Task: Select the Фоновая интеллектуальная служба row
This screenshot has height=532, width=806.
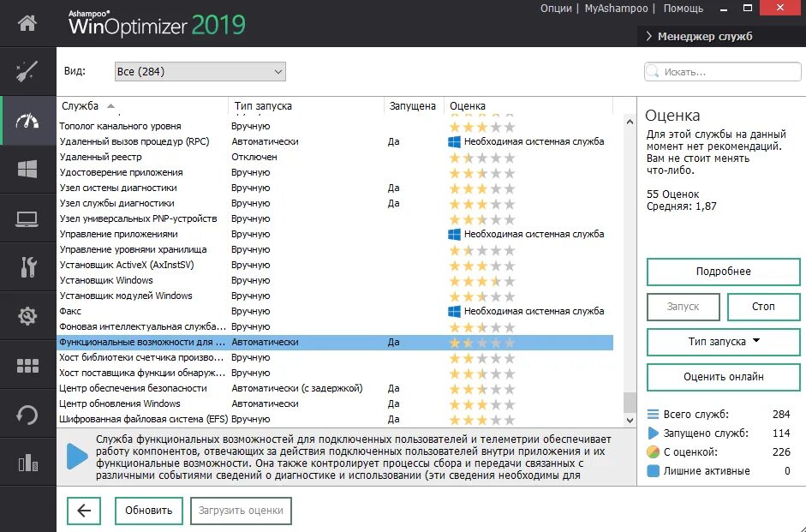Action: [335, 327]
